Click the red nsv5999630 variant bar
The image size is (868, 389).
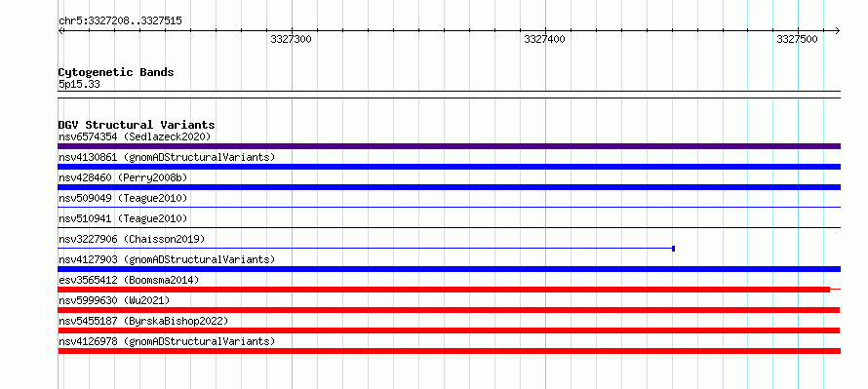tap(449, 310)
